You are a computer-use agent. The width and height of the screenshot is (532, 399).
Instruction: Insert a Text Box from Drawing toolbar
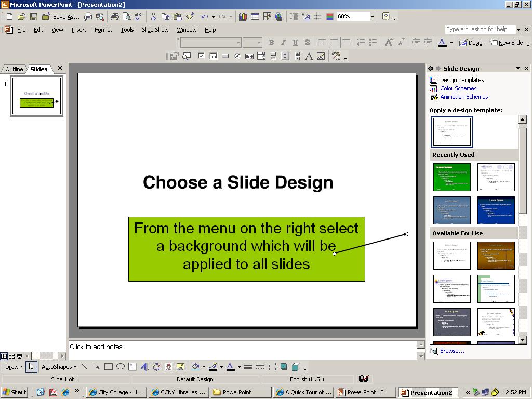[x=132, y=367]
